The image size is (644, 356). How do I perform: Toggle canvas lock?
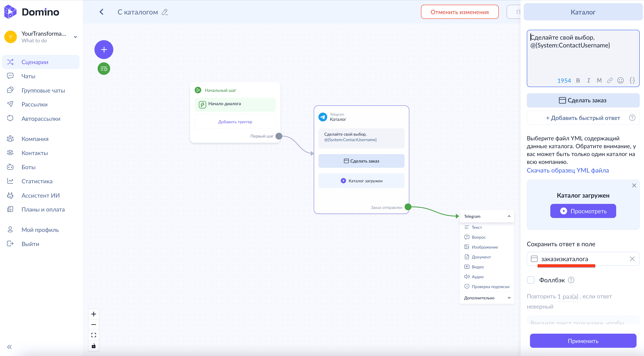93,346
